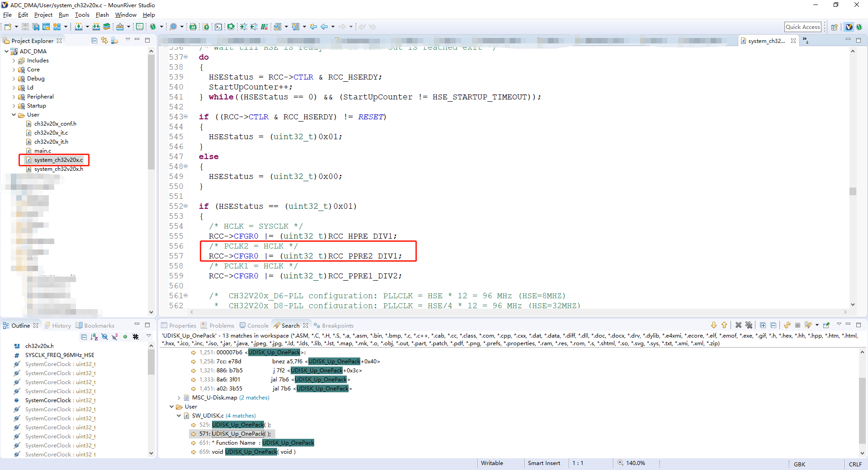Click the Debug bug toolbar icon
868x470 pixels.
(x=153, y=27)
